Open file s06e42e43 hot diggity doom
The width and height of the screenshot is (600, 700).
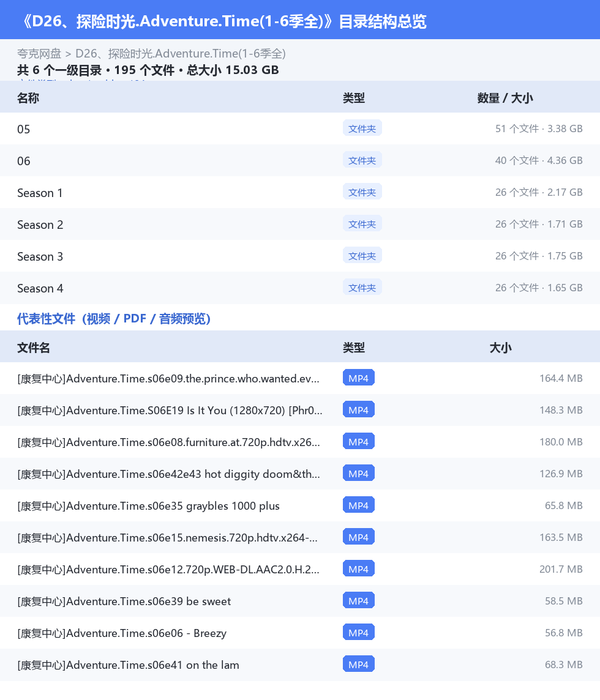168,474
